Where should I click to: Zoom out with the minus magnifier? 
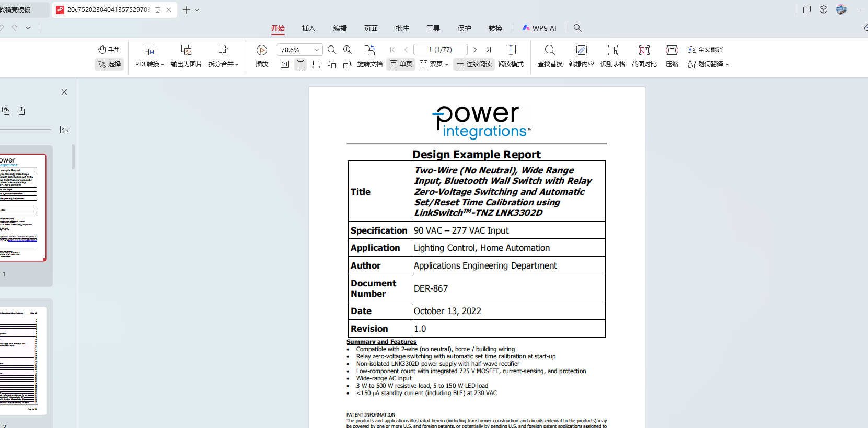point(332,50)
